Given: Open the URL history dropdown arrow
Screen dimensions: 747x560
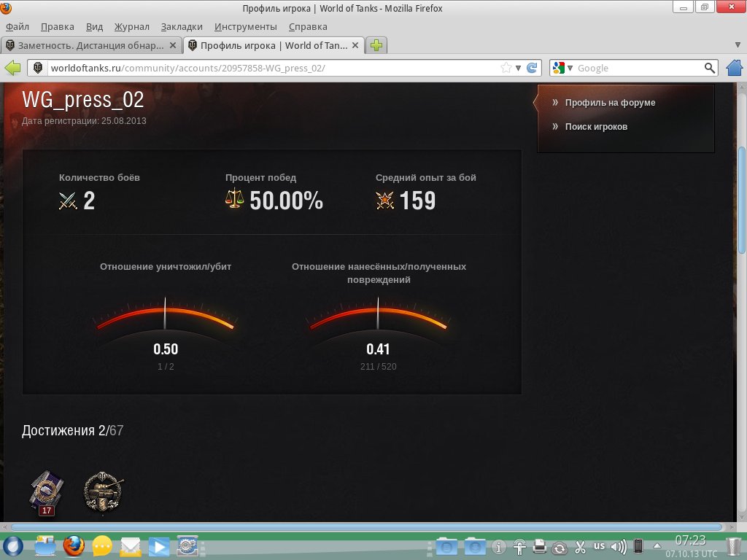Looking at the screenshot, I should point(519,68).
